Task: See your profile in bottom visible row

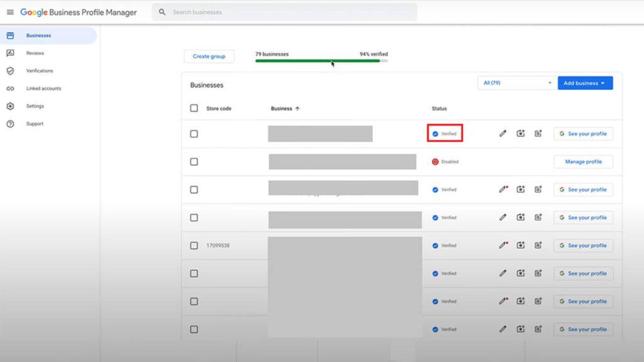Action: point(583,329)
